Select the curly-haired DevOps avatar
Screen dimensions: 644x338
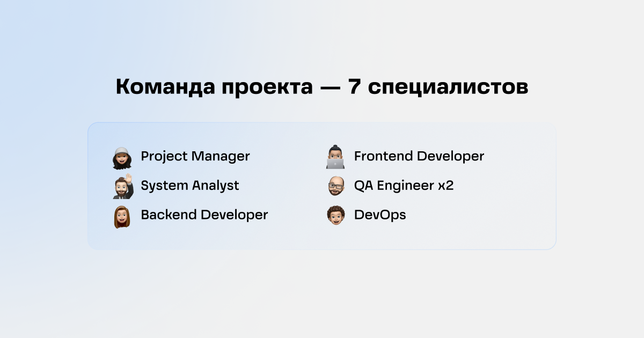coord(336,215)
